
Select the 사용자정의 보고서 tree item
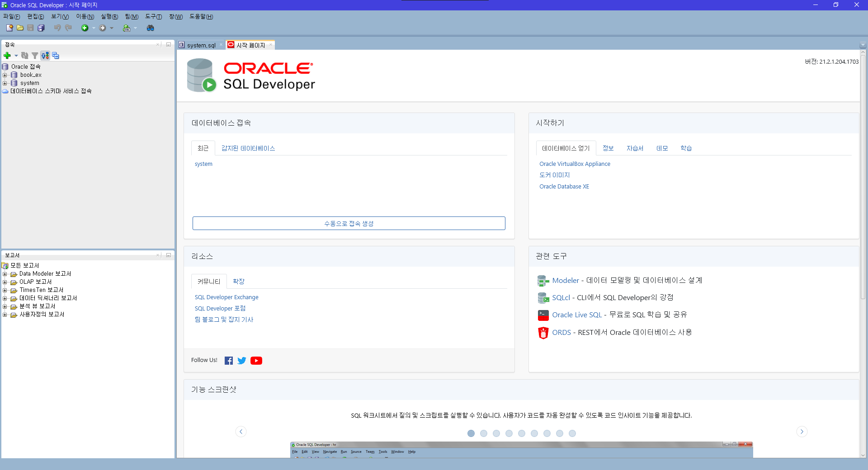coord(42,315)
